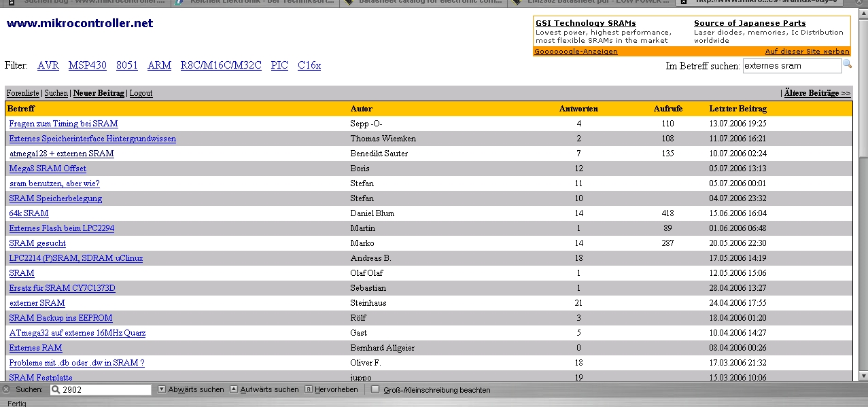Open the www.mikrocontroller.net home link
Viewport: 868px width, 407px height.
(x=80, y=23)
